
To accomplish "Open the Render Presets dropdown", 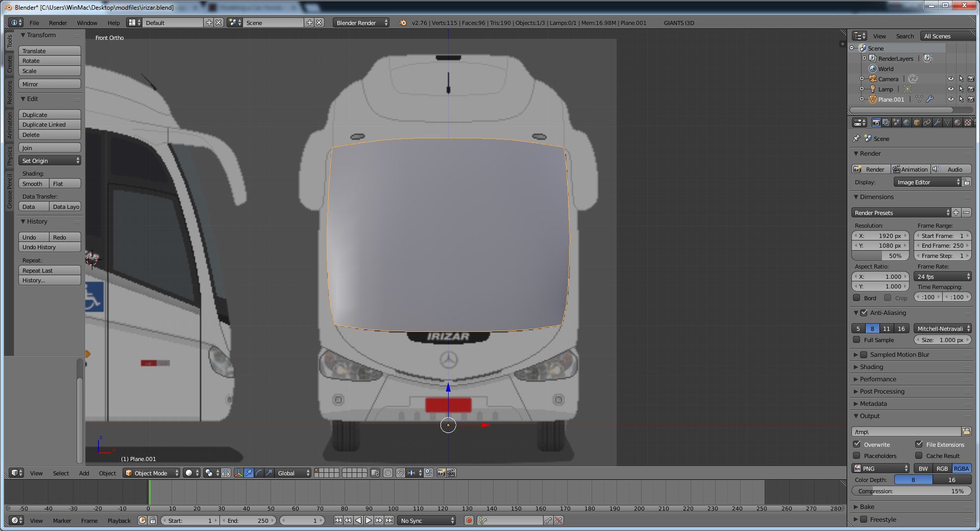I will tap(901, 212).
